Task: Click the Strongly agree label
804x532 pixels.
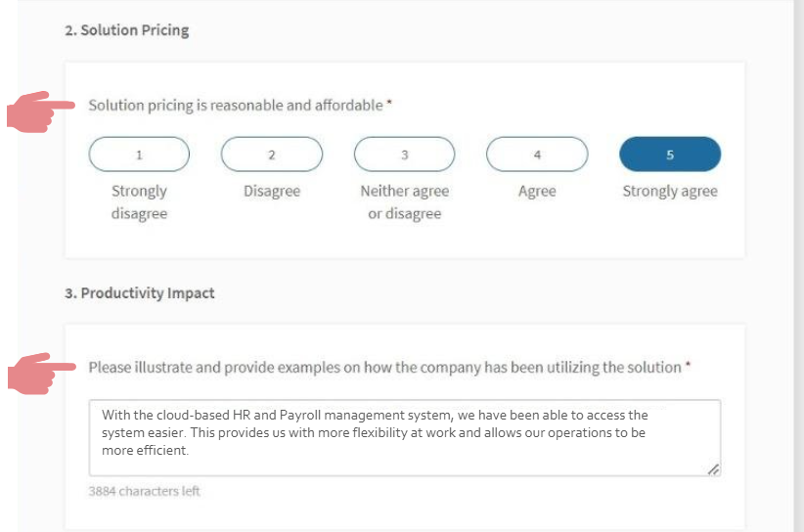Action: (x=670, y=191)
